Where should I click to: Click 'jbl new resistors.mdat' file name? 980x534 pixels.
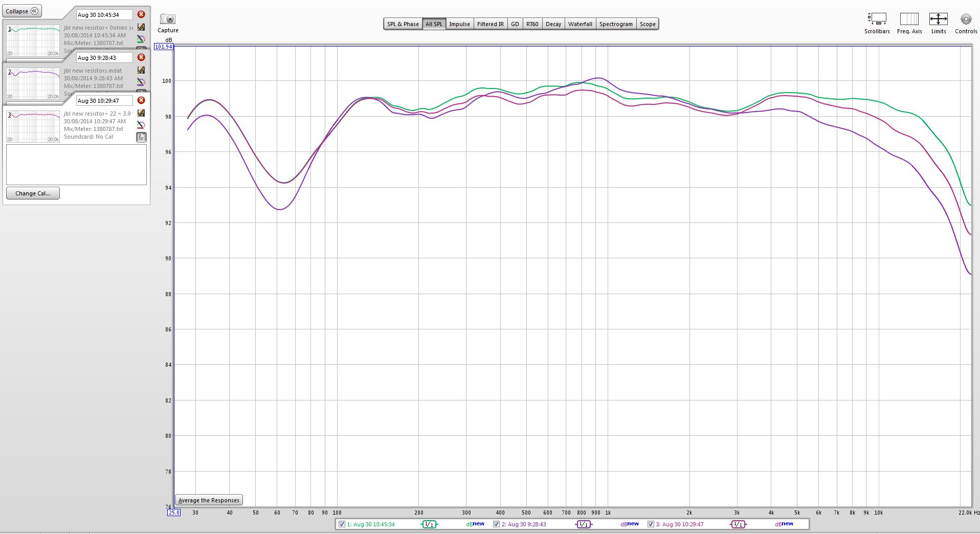(93, 71)
